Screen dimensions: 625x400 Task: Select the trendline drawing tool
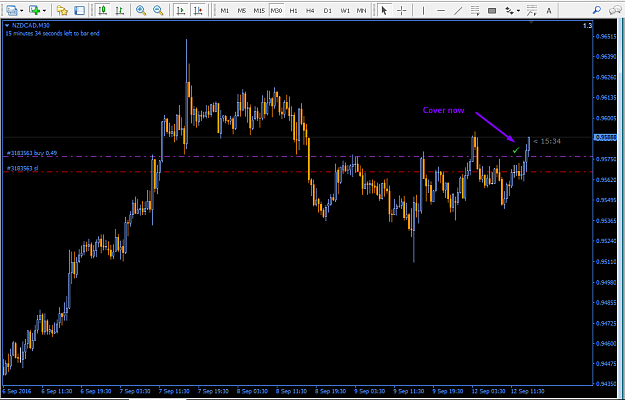point(458,10)
